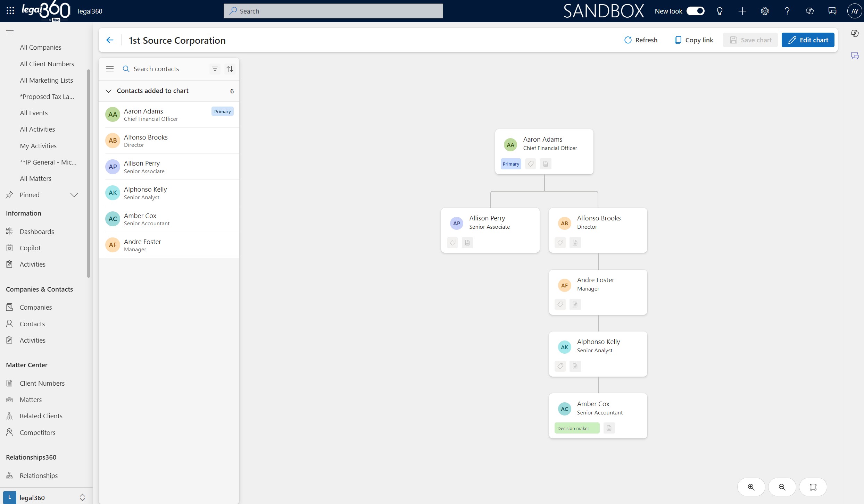Viewport: 864px width, 504px height.
Task: Open Relationships in navigation
Action: (39, 476)
